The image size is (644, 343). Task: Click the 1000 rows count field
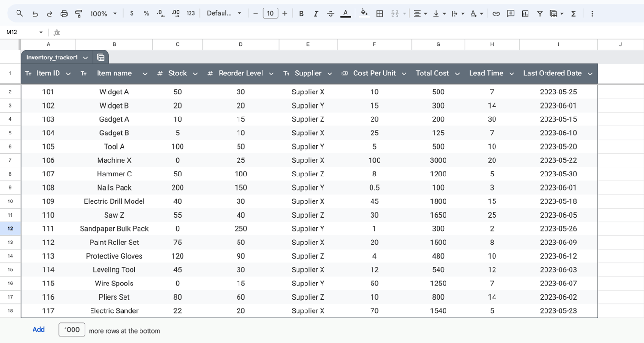(x=72, y=330)
